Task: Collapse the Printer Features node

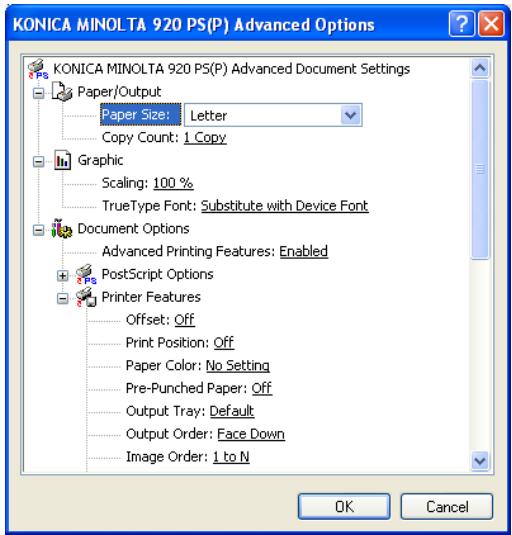Action: pyautogui.click(x=63, y=299)
